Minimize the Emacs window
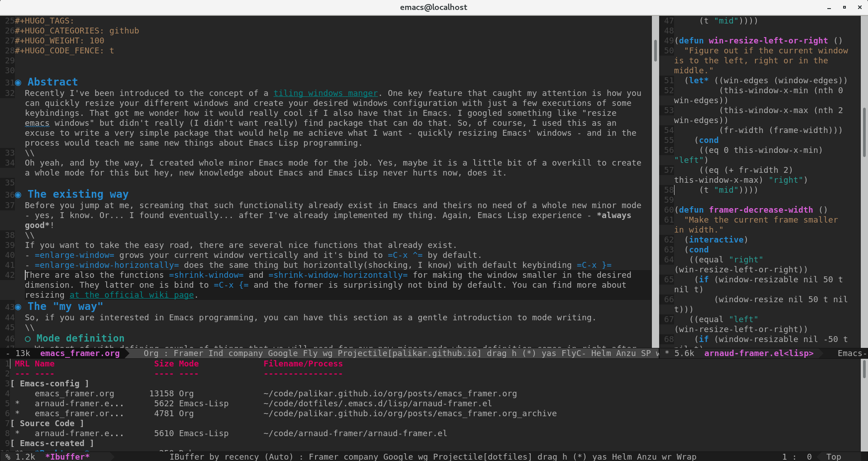Image resolution: width=868 pixels, height=461 pixels. pos(829,7)
